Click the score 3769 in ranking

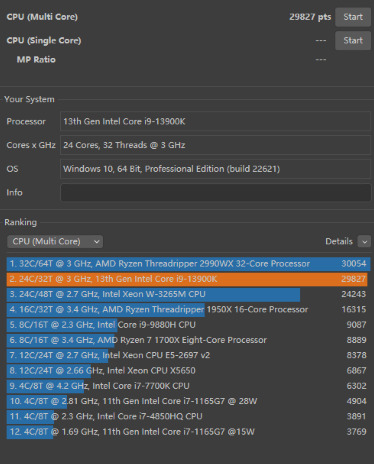[x=356, y=432]
